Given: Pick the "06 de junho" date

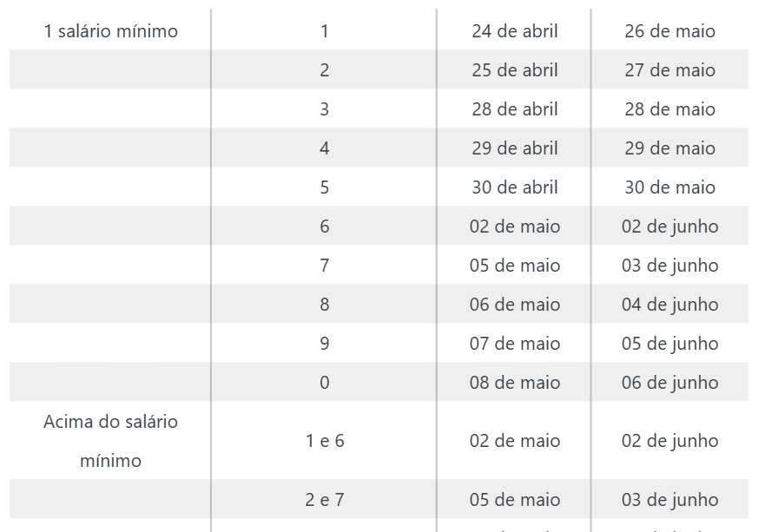Looking at the screenshot, I should tap(669, 383).
